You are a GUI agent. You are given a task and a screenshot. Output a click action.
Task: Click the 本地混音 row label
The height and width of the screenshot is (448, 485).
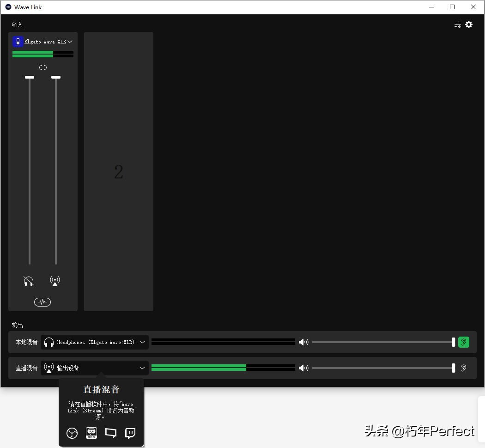pyautogui.click(x=26, y=342)
